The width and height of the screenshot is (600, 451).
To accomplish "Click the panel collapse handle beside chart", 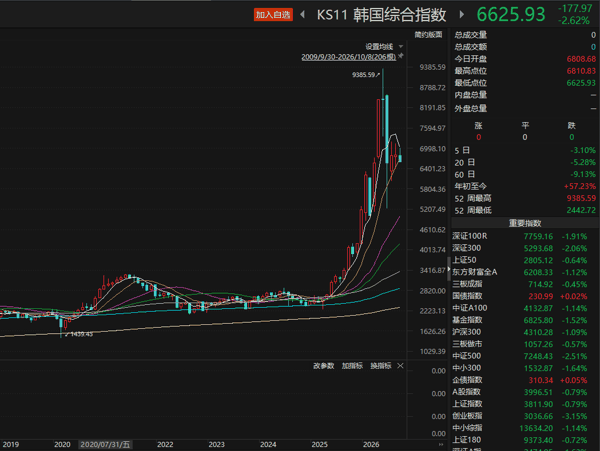I will tap(449, 269).
